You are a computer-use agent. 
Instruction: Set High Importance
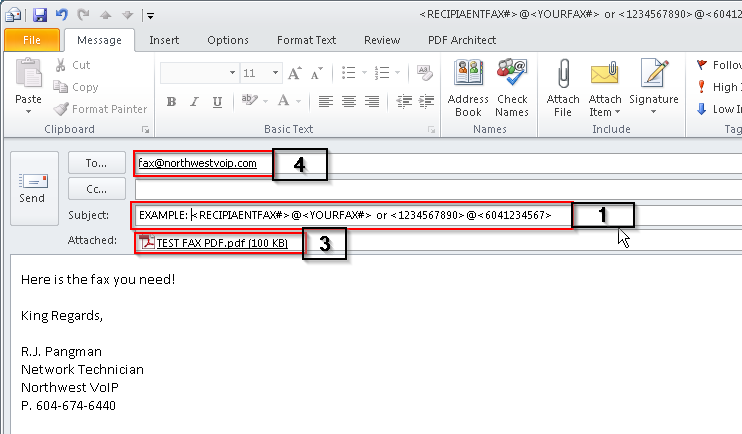718,87
